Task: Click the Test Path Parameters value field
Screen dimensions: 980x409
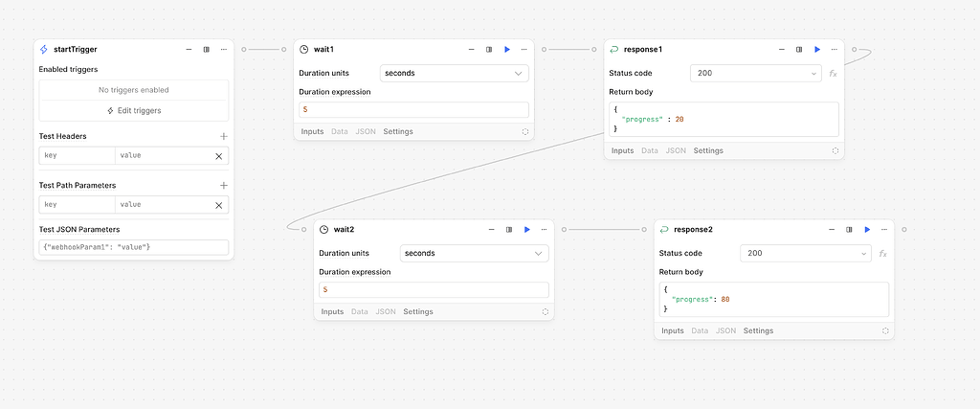Action: coord(163,205)
